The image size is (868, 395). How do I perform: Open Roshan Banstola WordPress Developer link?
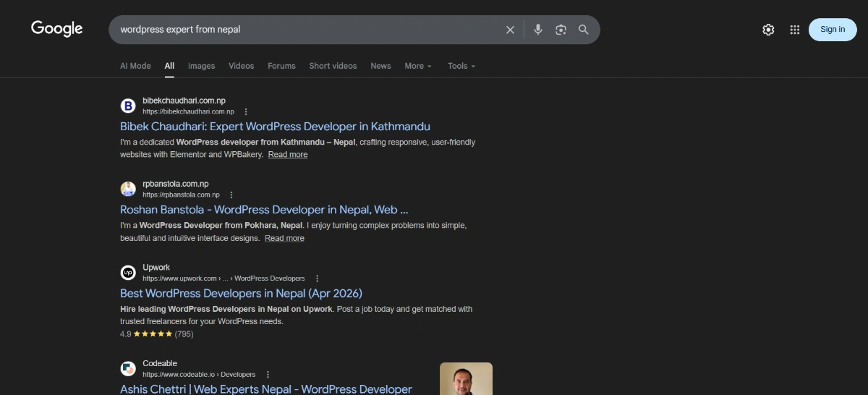tap(264, 210)
